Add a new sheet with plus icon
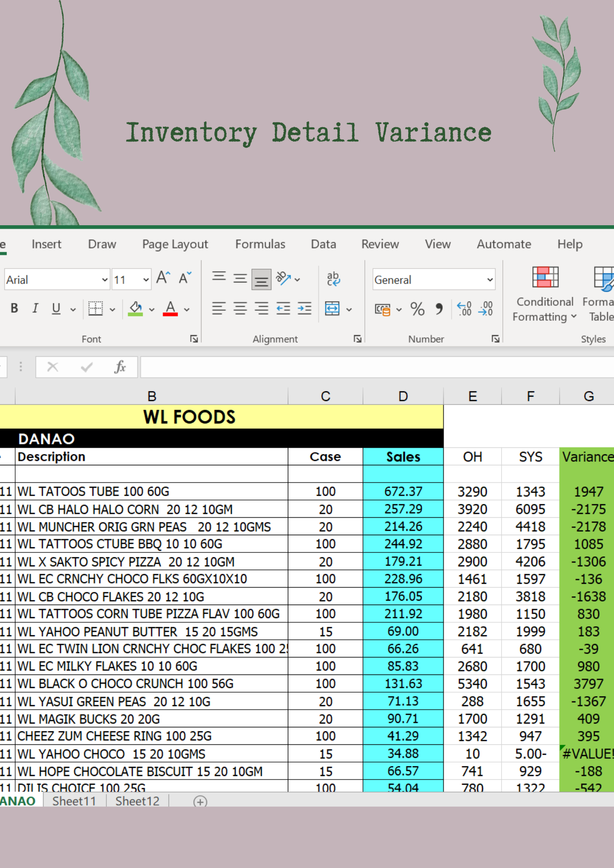 200,802
